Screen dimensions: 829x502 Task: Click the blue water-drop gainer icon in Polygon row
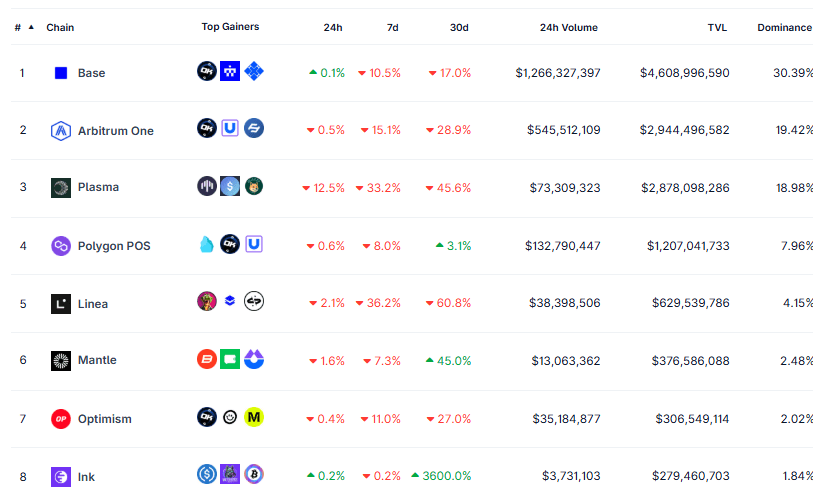[x=207, y=243]
